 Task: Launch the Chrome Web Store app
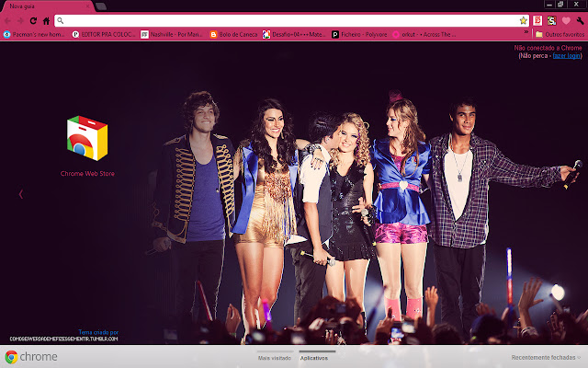click(x=87, y=138)
